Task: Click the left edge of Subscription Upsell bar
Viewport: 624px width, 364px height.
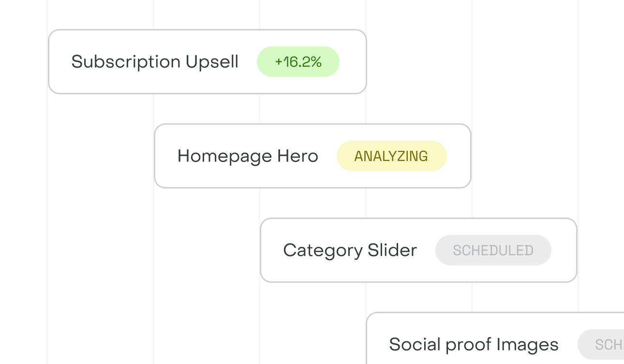Action: pos(49,62)
